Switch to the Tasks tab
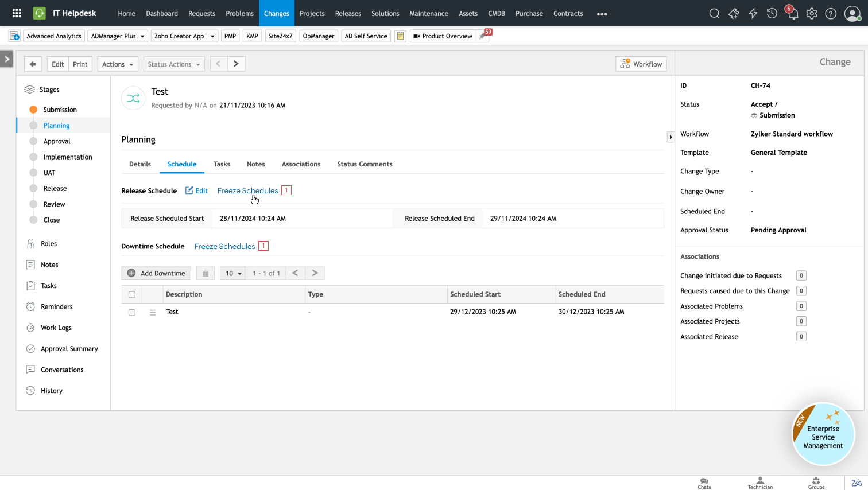Image resolution: width=868 pixels, height=490 pixels. click(222, 164)
